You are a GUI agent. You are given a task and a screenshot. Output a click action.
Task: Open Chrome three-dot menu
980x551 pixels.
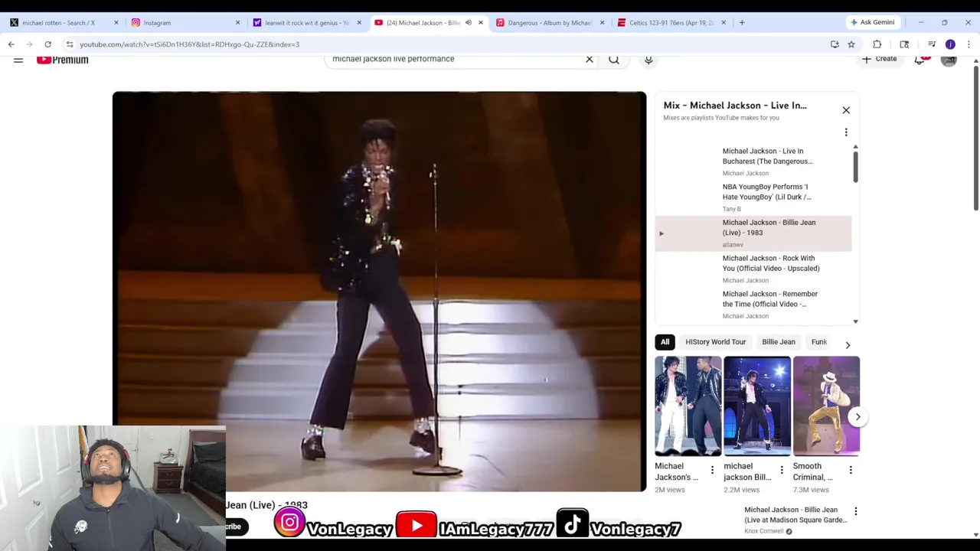[x=969, y=44]
